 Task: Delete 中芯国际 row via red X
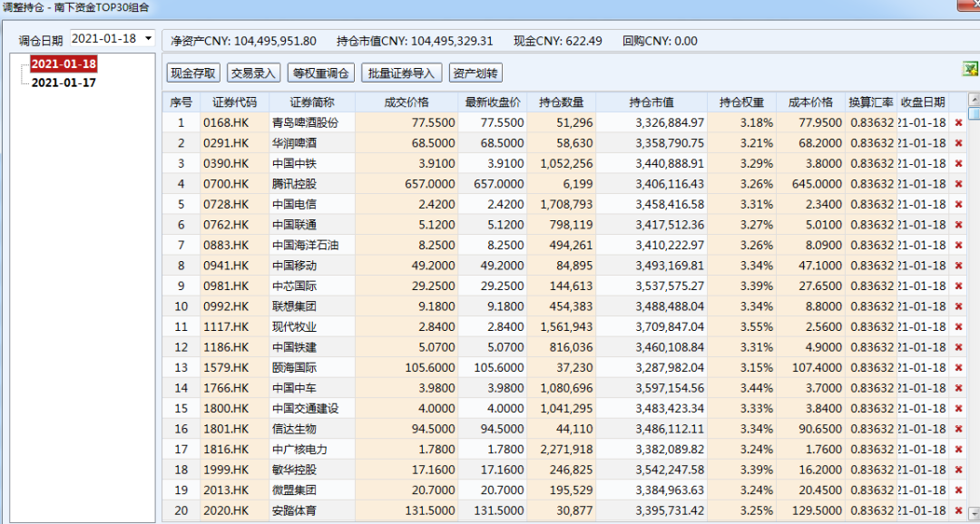pos(958,286)
